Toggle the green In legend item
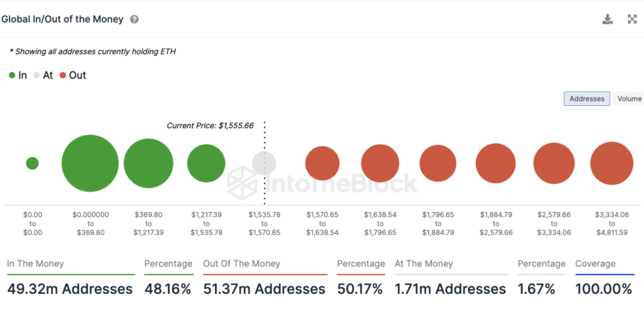The width and height of the screenshot is (644, 315). [17, 75]
